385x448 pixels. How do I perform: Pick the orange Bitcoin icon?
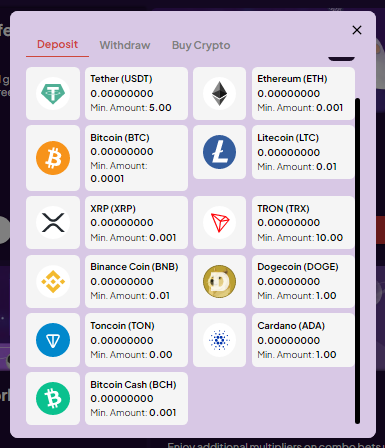pos(53,158)
